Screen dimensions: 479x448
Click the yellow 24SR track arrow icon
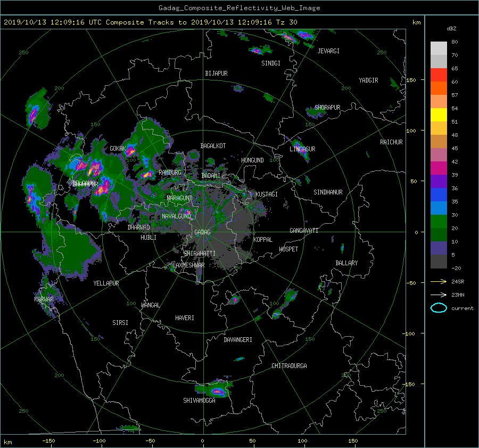(439, 281)
